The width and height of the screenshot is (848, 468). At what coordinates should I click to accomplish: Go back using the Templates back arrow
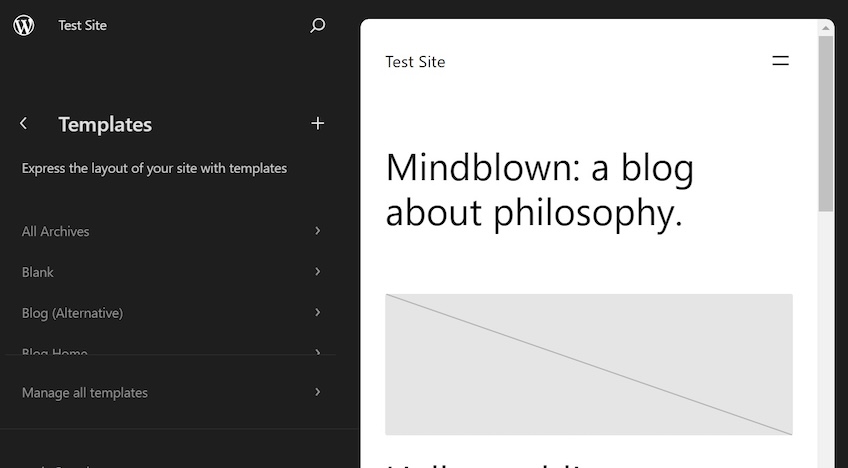click(23, 123)
